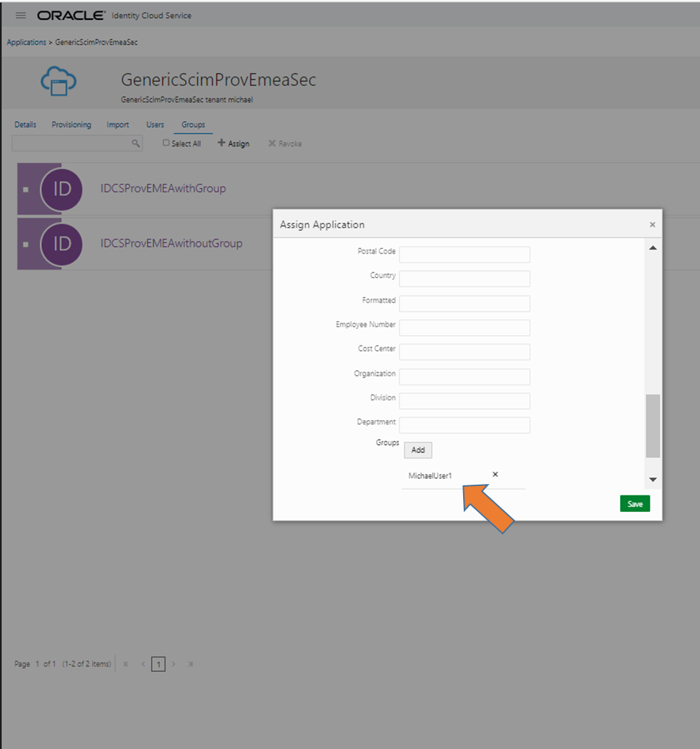Select the IDCSProvEMEAwithoutGroup group ID icon

pyautogui.click(x=62, y=244)
